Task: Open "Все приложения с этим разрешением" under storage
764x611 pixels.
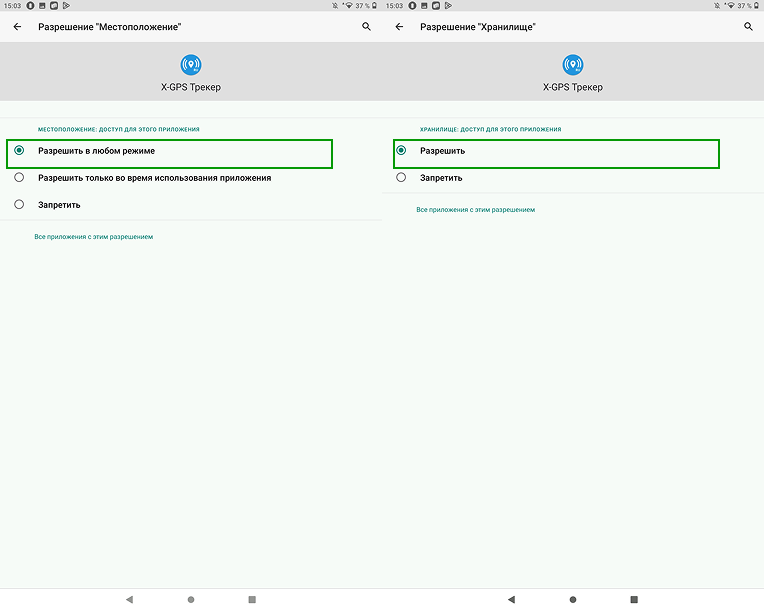Action: (x=476, y=210)
